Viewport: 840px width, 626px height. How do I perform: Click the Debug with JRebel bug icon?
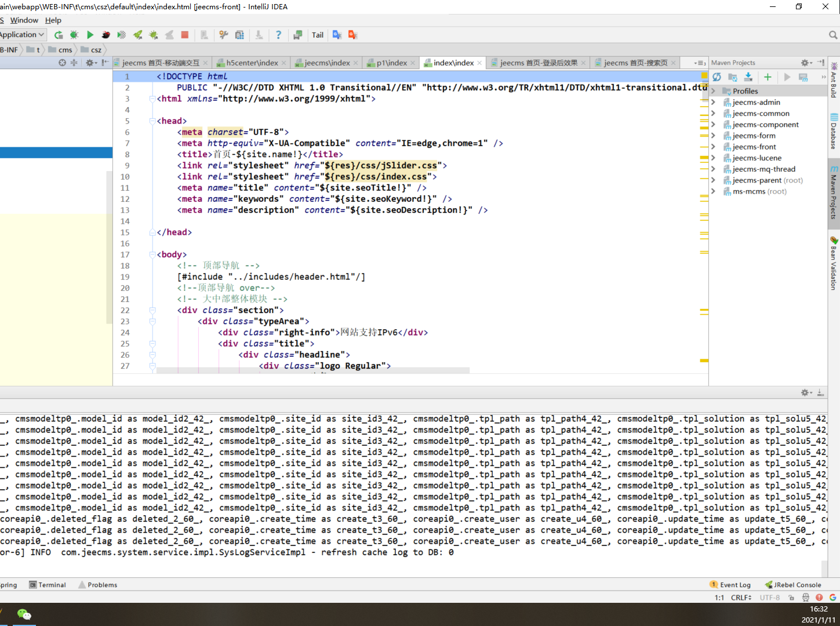153,35
